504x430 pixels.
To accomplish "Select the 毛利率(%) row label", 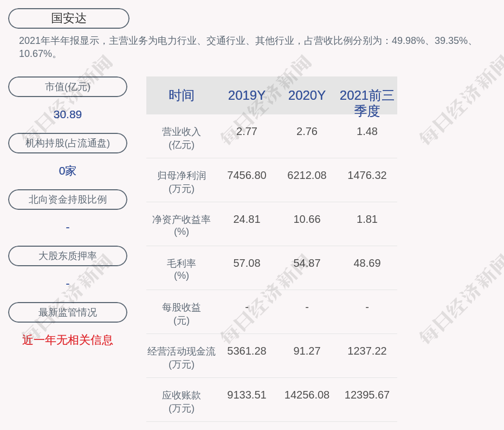I will point(182,269).
